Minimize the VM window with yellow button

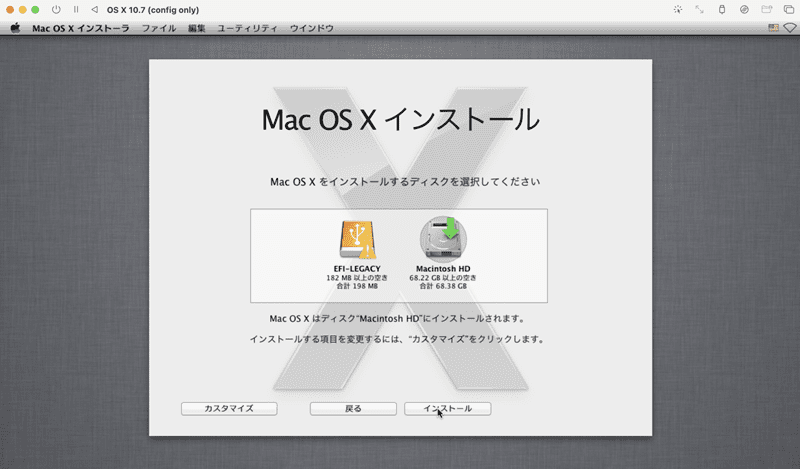click(22, 10)
